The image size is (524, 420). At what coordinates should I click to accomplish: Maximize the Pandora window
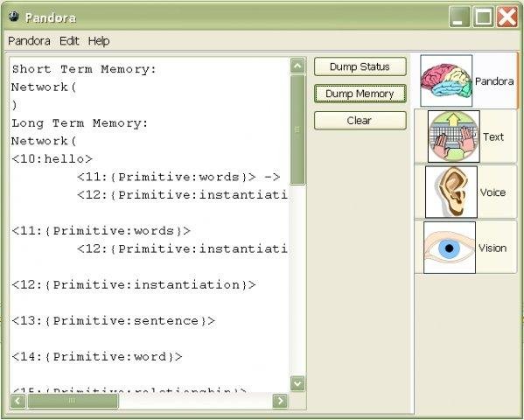(x=483, y=17)
